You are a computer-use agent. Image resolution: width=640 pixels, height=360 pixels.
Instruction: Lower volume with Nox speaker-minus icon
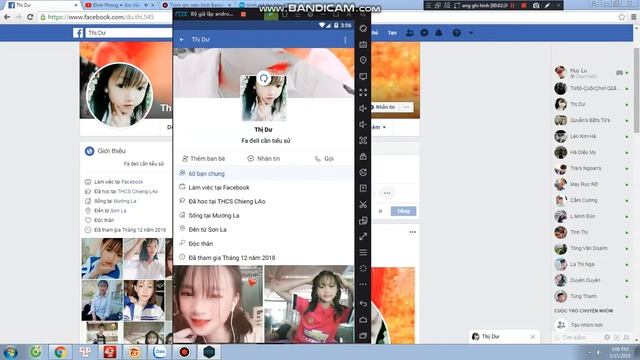(363, 124)
